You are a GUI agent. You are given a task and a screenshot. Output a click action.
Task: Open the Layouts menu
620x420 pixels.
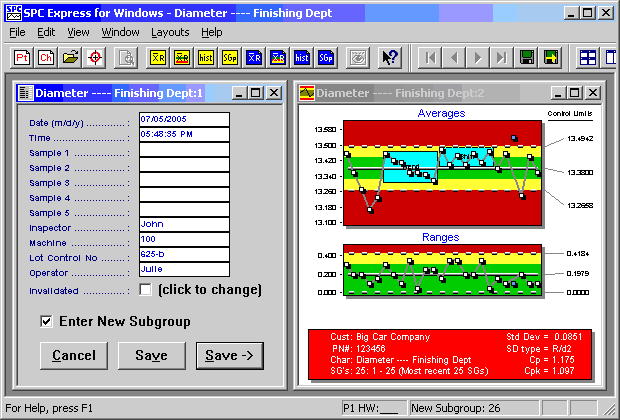[x=170, y=32]
